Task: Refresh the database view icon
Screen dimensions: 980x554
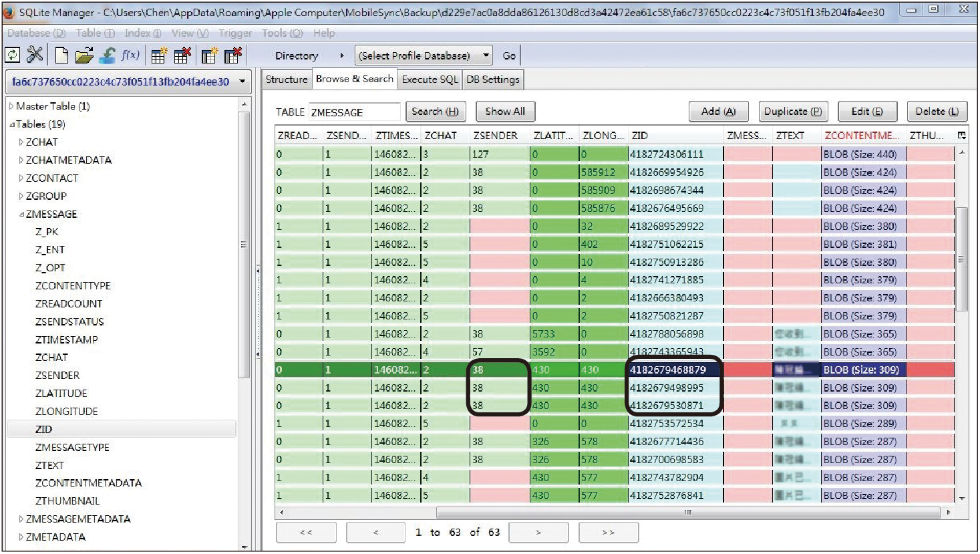Action: pos(13,55)
